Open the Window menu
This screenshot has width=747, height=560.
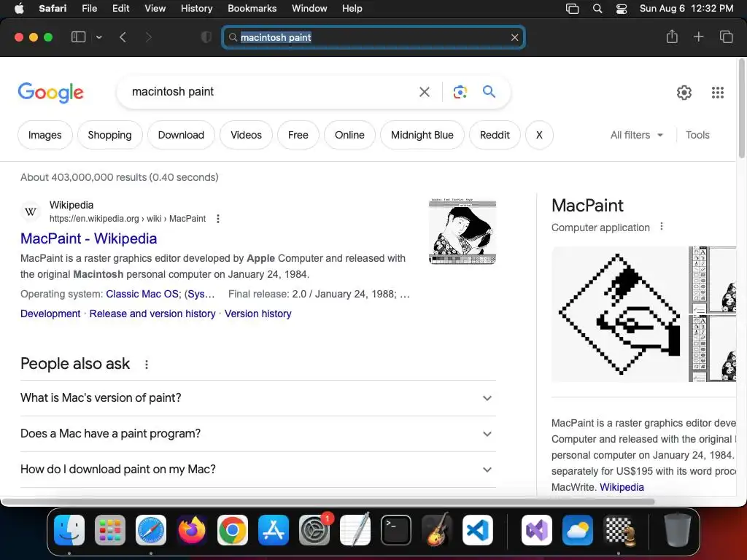(x=309, y=8)
